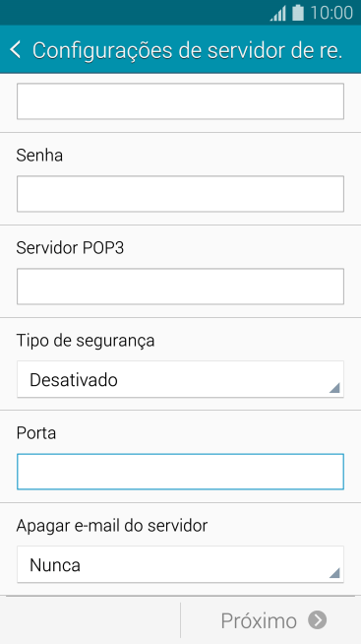The width and height of the screenshot is (361, 644).
Task: Tap the triangle arrow beside Nunca
Action: click(334, 572)
